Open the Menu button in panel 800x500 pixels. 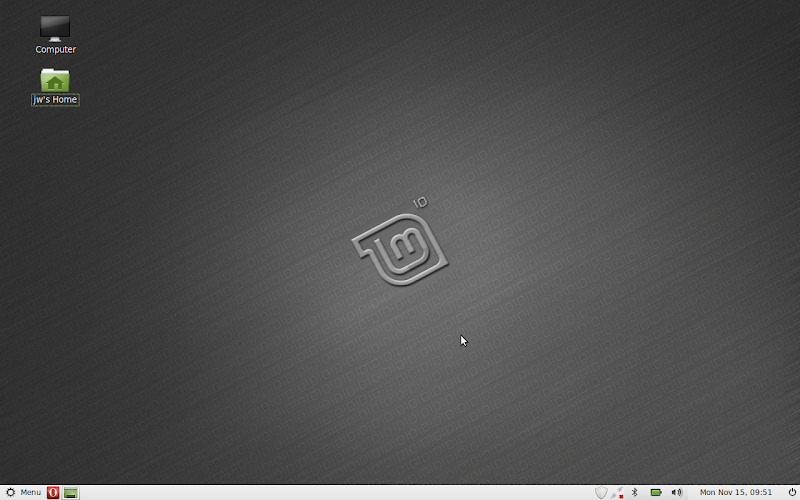23,492
